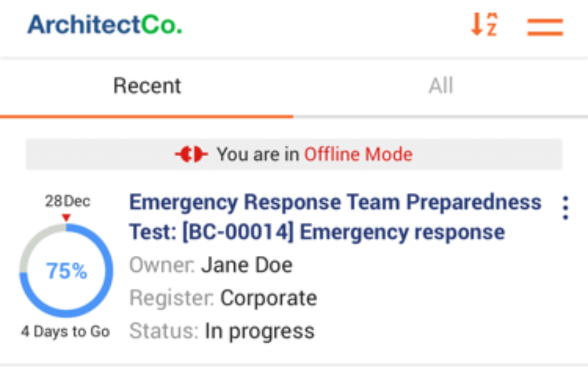Select the Corporate register value
This screenshot has width=588, height=368.
[269, 298]
